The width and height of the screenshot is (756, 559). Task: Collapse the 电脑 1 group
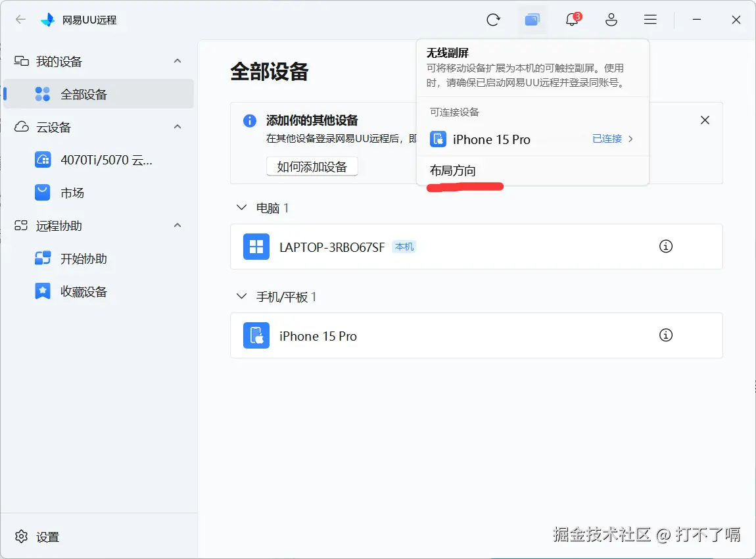(241, 207)
